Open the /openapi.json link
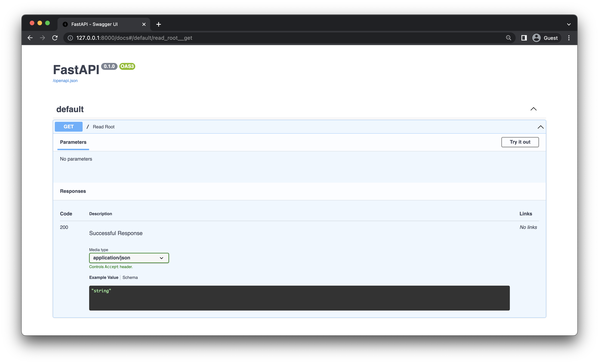This screenshot has width=599, height=364. pyautogui.click(x=65, y=81)
